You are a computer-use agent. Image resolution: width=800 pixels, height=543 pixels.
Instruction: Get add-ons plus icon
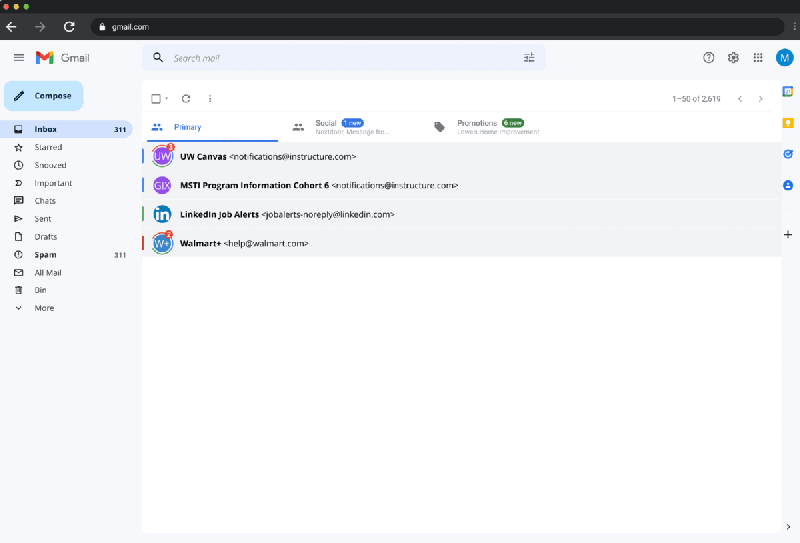point(788,234)
